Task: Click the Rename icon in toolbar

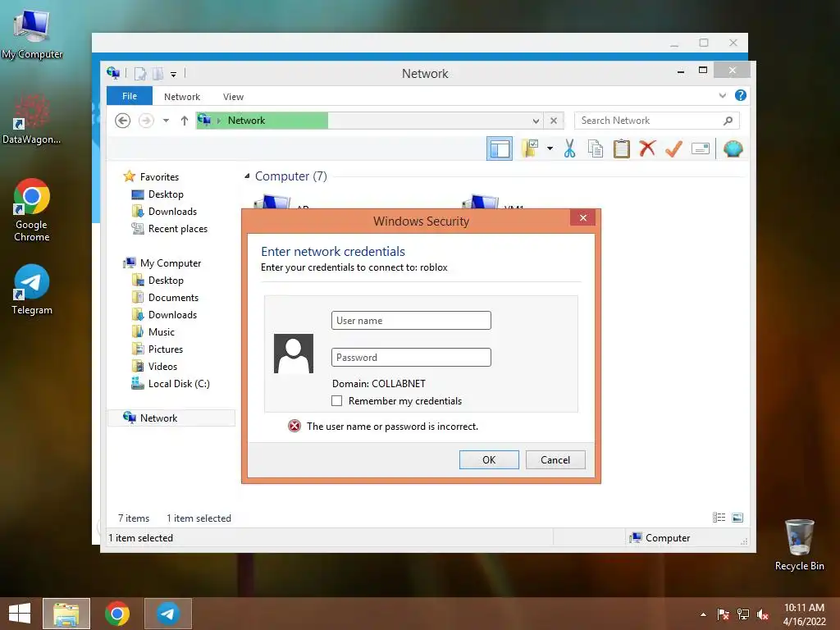Action: (x=701, y=148)
